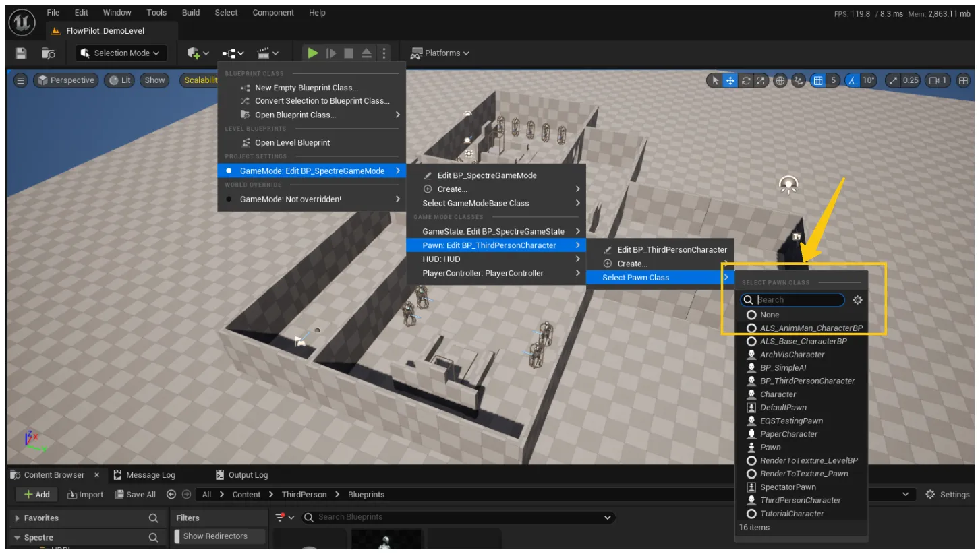Expand GameState: Edit BP_SpectreGameState submenu
The image size is (980, 554).
[x=496, y=231]
